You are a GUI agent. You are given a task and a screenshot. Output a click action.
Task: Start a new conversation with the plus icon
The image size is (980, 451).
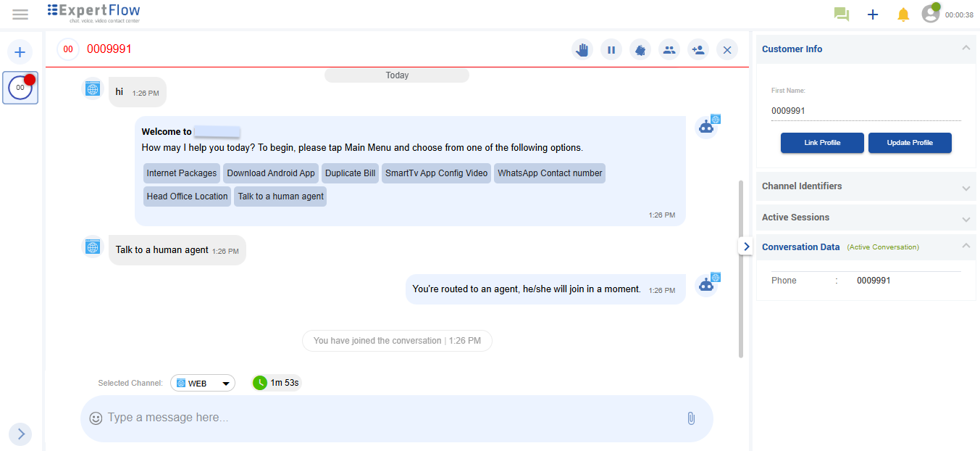coord(872,14)
